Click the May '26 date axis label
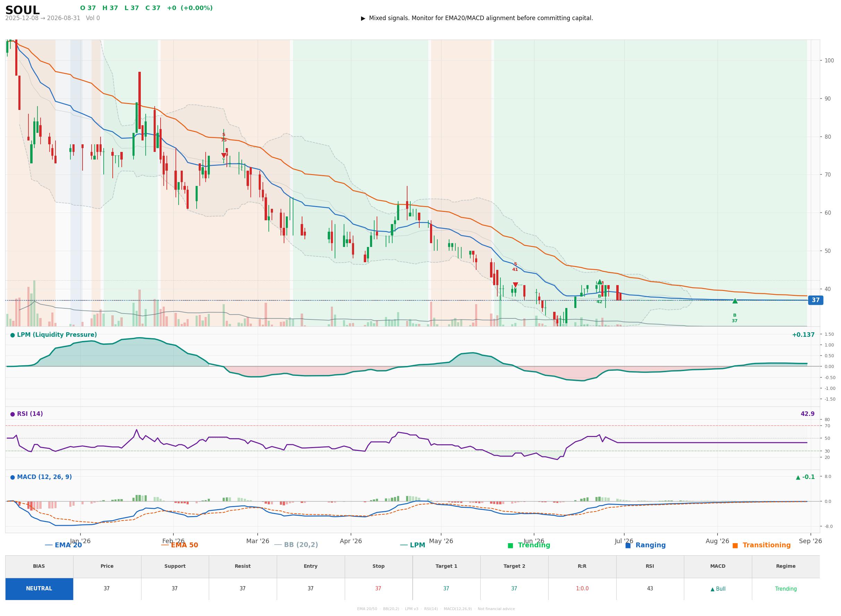The width and height of the screenshot is (841, 616). tap(441, 541)
